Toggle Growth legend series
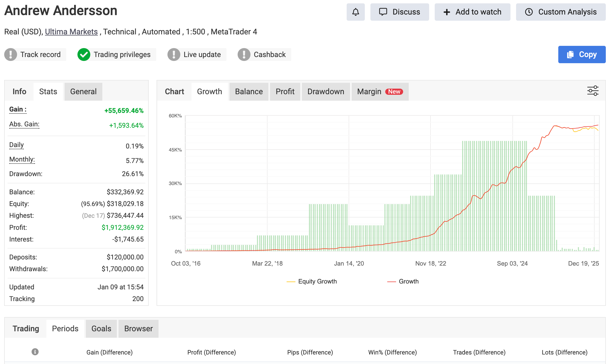This screenshot has width=610, height=364. pos(403,282)
